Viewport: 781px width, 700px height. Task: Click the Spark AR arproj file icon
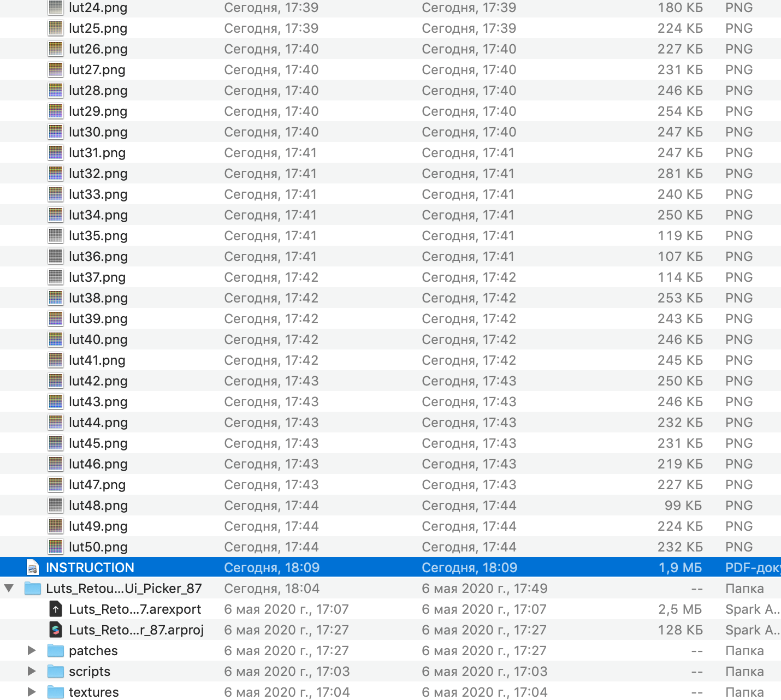(56, 630)
